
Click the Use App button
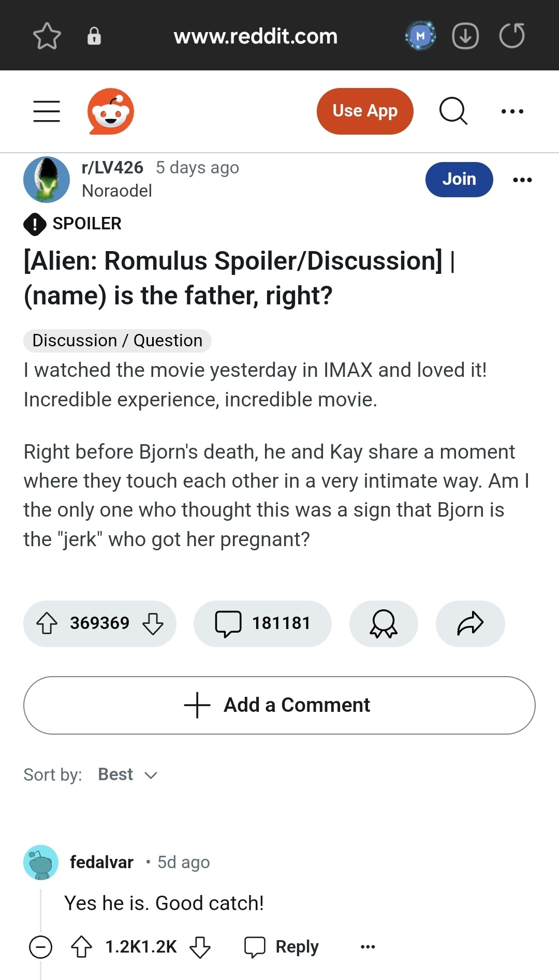point(365,111)
